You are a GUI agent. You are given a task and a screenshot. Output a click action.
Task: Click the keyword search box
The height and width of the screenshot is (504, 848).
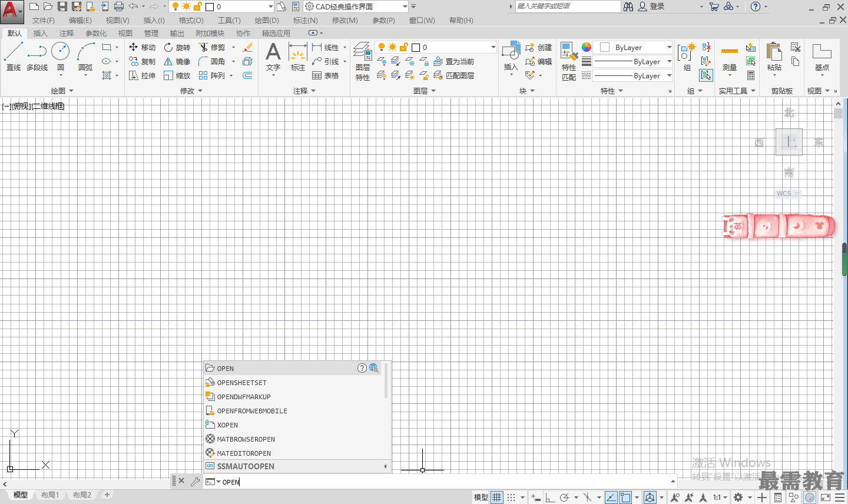568,6
